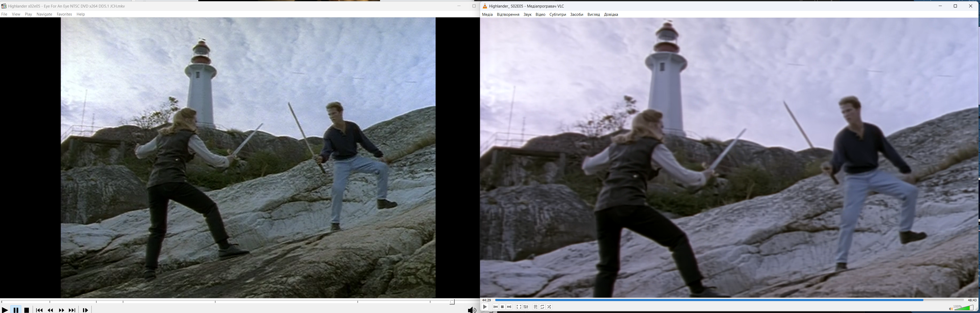Viewport: 980px width, 313px height.
Task: Open the Субтитри menu in VLC
Action: click(x=558, y=15)
